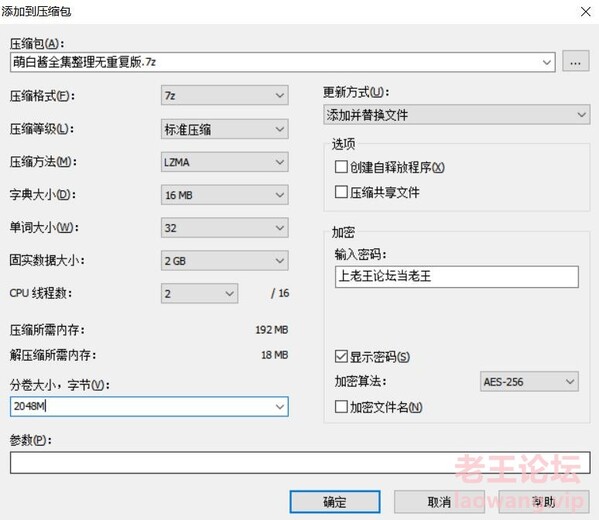Expand the 分卷大小 volume size dropdown arrow
This screenshot has height=520, width=599.
(x=280, y=407)
